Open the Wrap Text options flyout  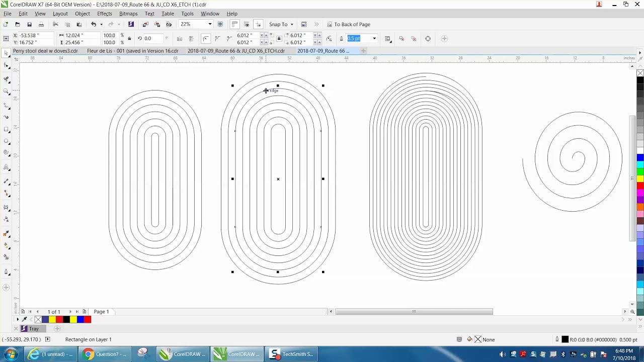click(387, 39)
